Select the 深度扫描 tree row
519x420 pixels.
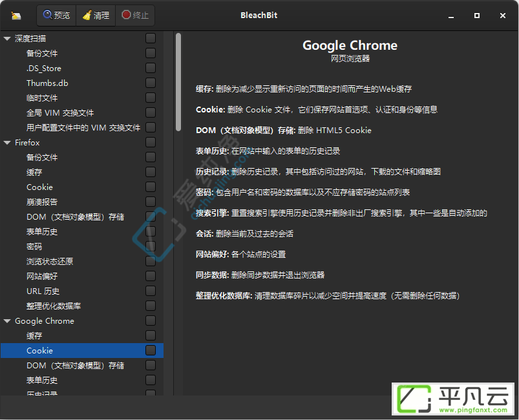[x=81, y=38]
